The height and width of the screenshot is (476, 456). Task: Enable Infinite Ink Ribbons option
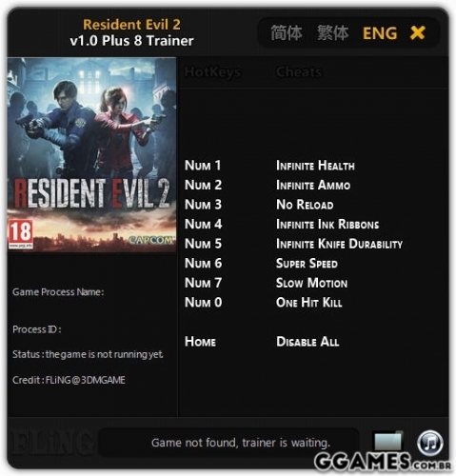(x=327, y=225)
